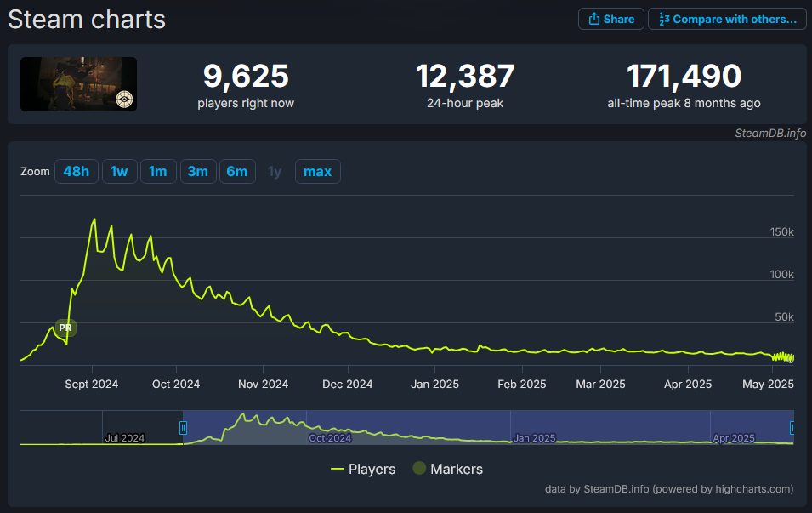Click the data by SteamDB.info credit
Image resolution: width=812 pixels, height=513 pixels.
tap(669, 489)
